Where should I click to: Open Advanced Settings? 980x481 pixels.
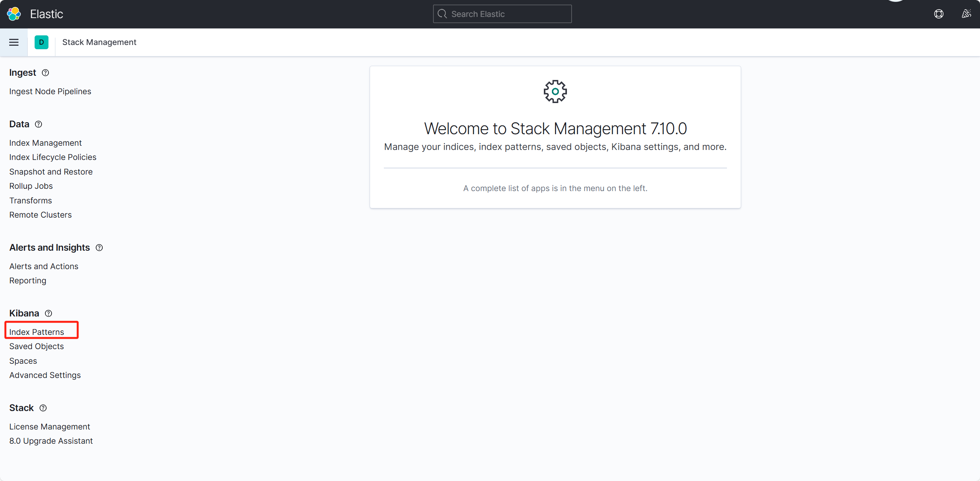tap(45, 375)
